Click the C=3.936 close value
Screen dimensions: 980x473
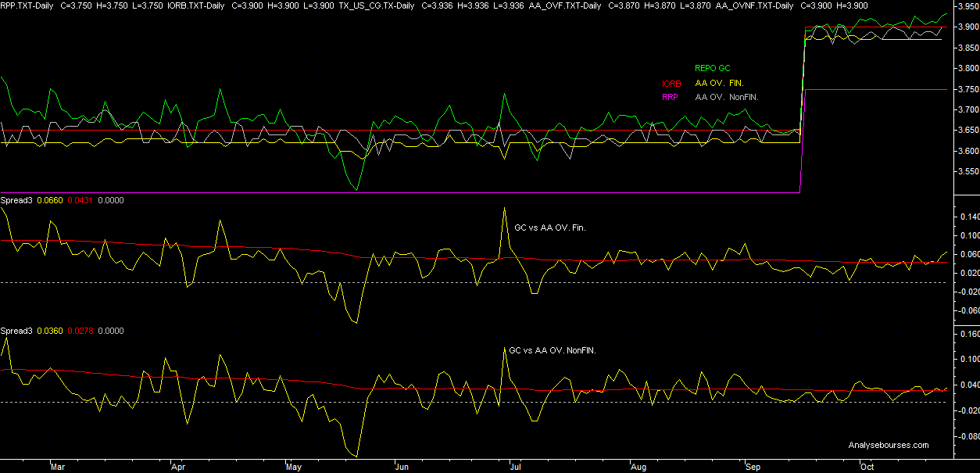pyautogui.click(x=436, y=5)
